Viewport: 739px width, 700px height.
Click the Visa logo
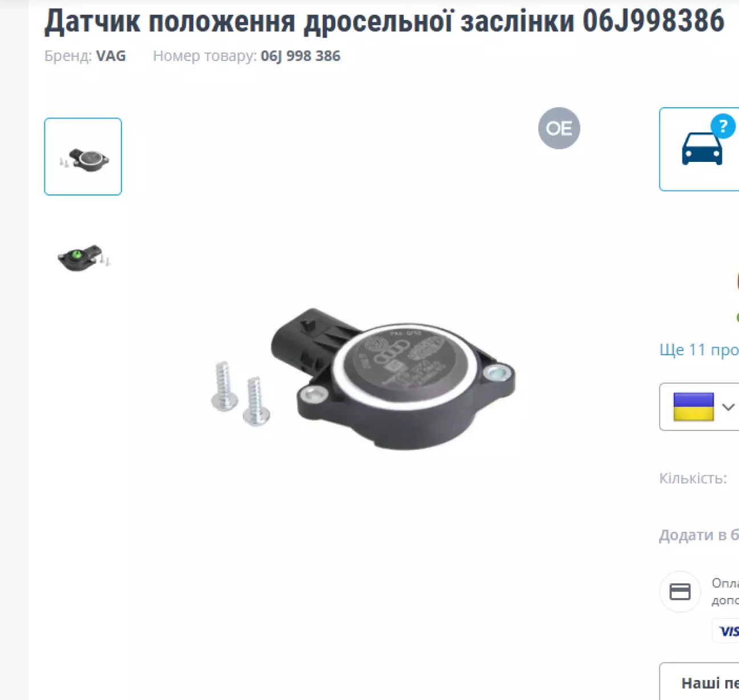(728, 631)
